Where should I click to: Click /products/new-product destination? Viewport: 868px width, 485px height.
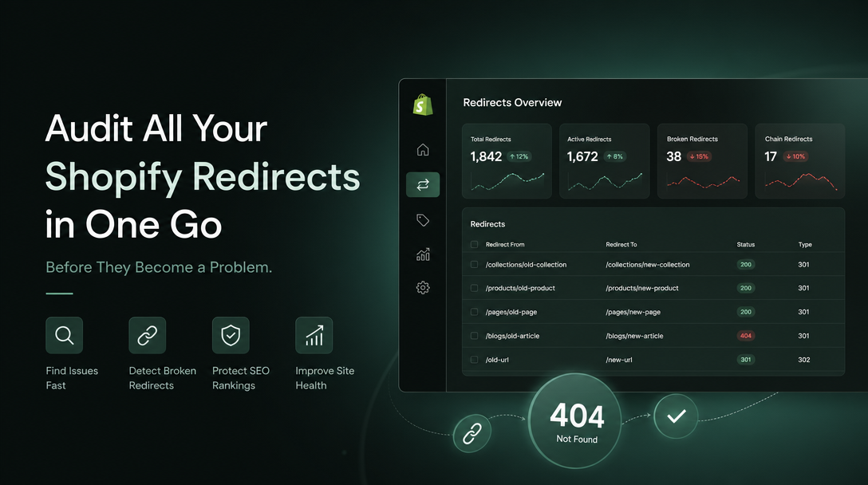[642, 288]
